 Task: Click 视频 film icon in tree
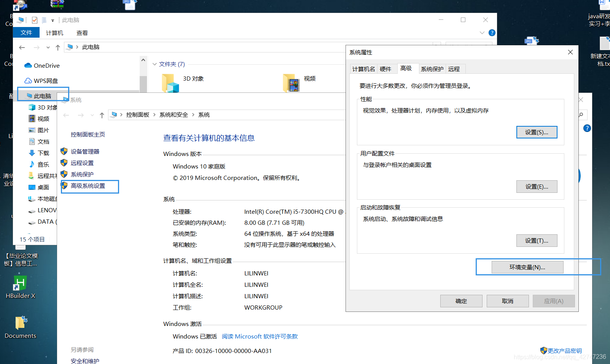(32, 119)
